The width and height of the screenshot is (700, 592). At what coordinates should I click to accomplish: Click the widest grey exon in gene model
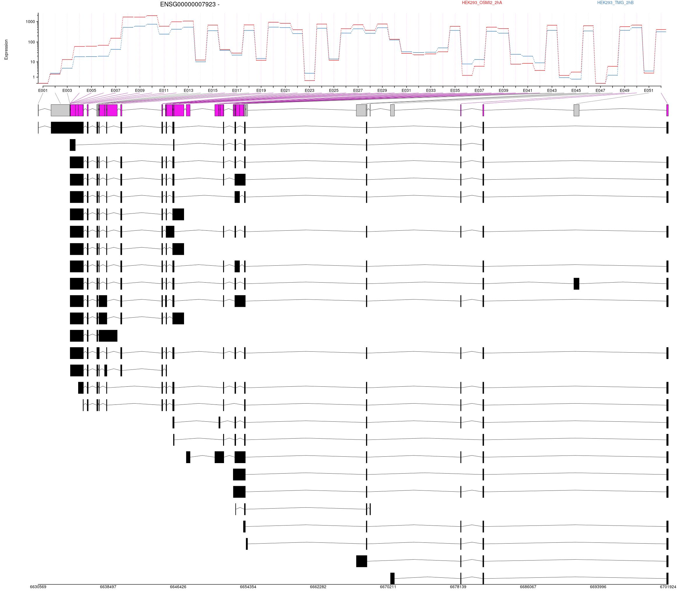tap(60, 111)
